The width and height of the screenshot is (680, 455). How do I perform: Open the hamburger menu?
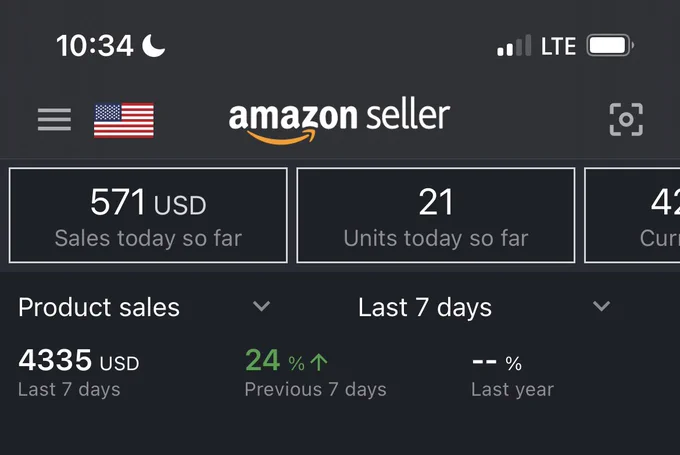click(x=54, y=119)
